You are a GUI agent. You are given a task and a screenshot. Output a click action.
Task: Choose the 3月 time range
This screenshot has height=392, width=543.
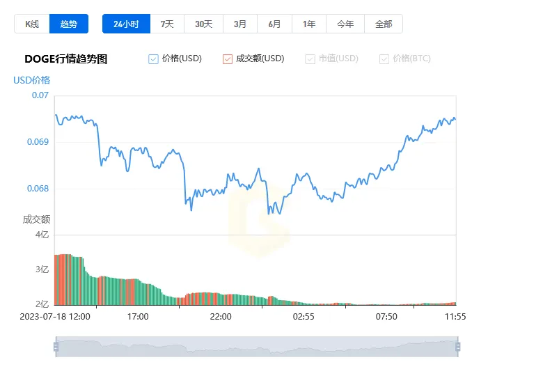click(240, 24)
